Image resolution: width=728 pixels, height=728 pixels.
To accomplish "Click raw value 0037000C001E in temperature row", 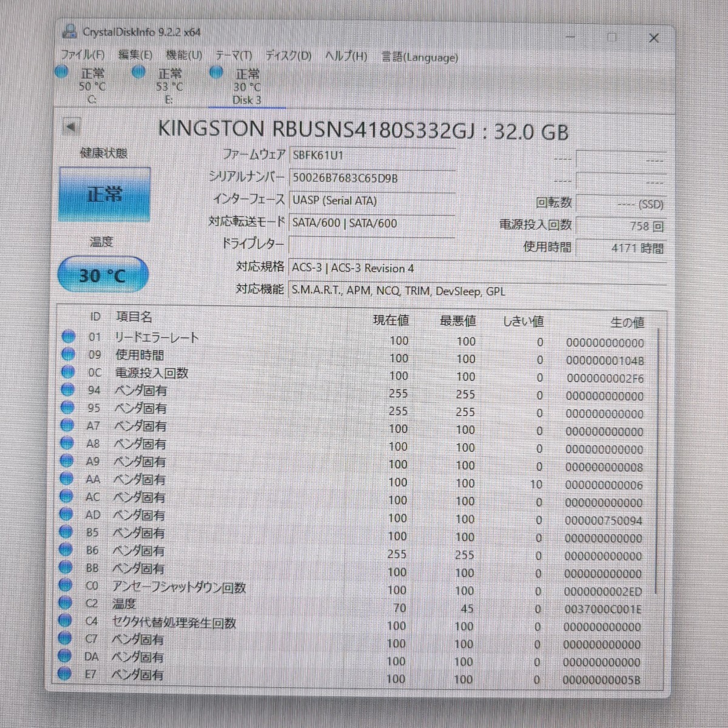I will pyautogui.click(x=602, y=609).
